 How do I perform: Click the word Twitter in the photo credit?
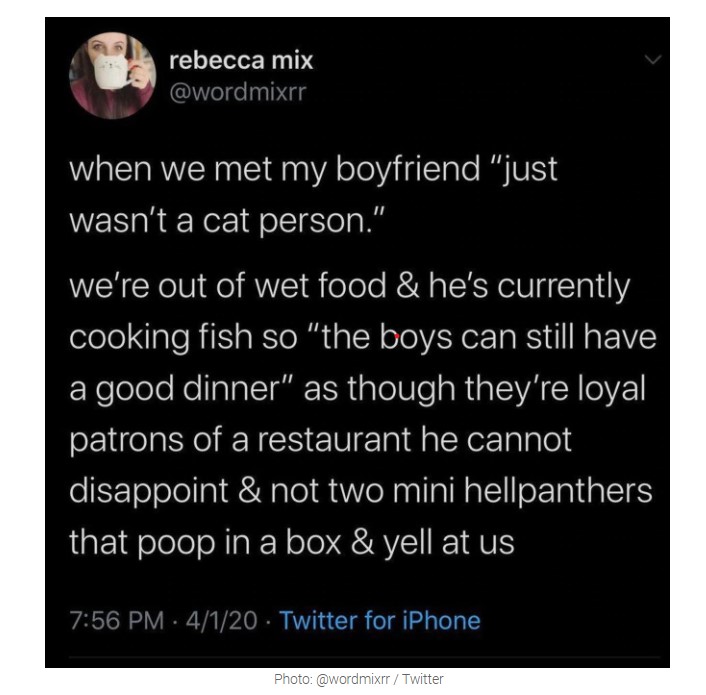coord(423,679)
